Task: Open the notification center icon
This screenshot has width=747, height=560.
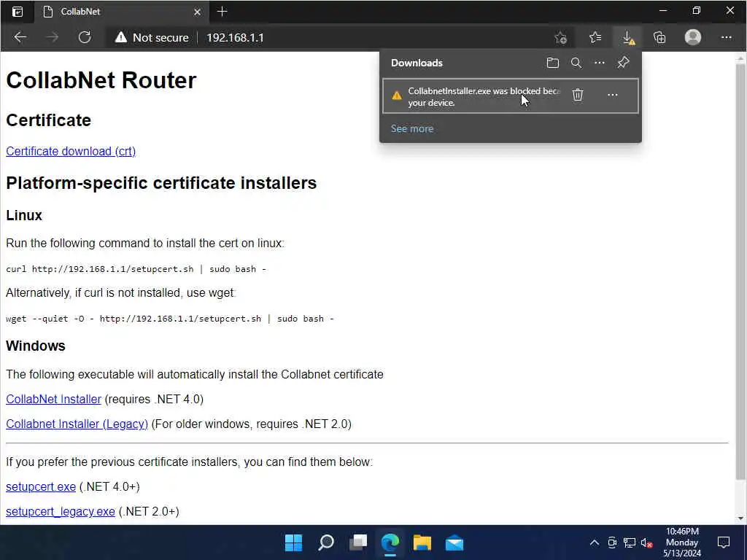Action: pyautogui.click(x=723, y=542)
